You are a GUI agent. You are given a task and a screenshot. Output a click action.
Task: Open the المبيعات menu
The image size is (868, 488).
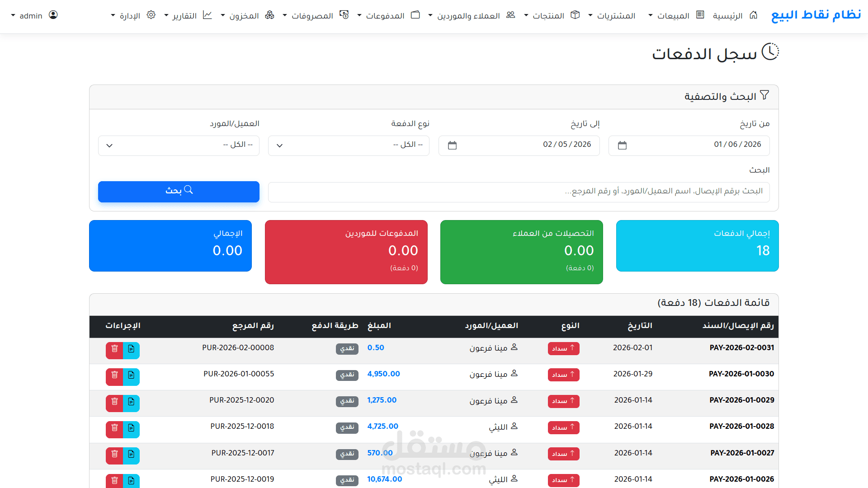point(673,16)
